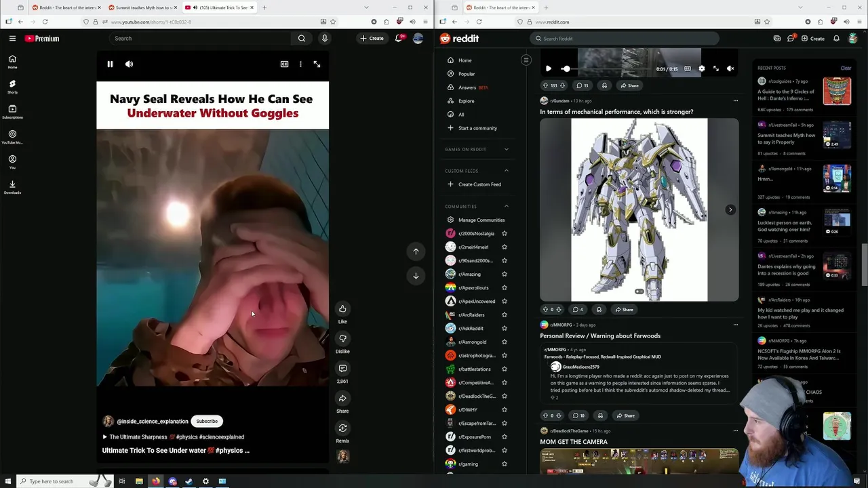Collapse the Custom Feeds section
868x488 pixels.
[506, 171]
